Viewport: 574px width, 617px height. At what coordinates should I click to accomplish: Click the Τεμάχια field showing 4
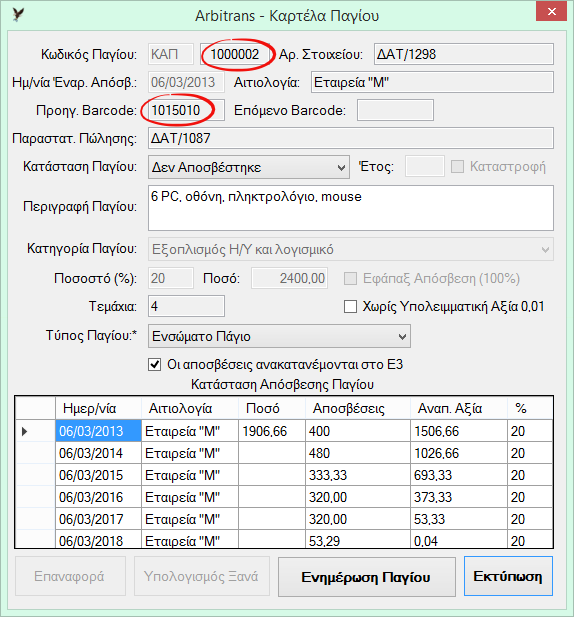coord(186,306)
